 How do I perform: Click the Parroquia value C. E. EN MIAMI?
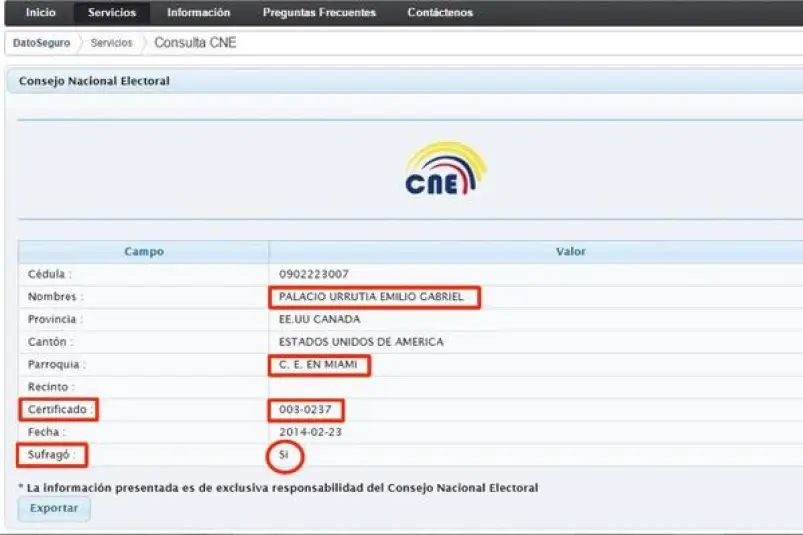coord(318,365)
